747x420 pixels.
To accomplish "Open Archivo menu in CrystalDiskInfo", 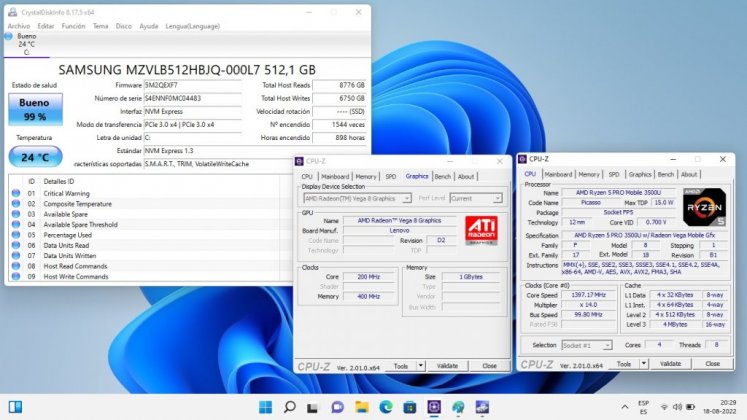I will tap(19, 26).
